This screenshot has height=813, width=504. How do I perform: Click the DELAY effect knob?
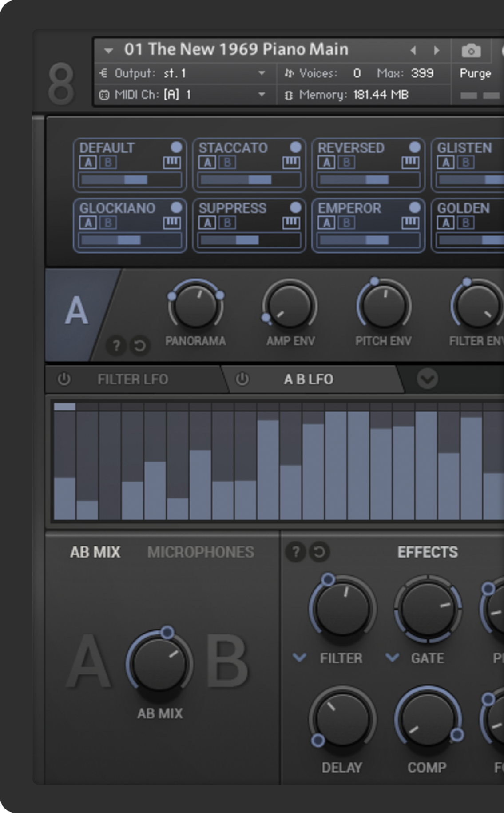pyautogui.click(x=342, y=719)
